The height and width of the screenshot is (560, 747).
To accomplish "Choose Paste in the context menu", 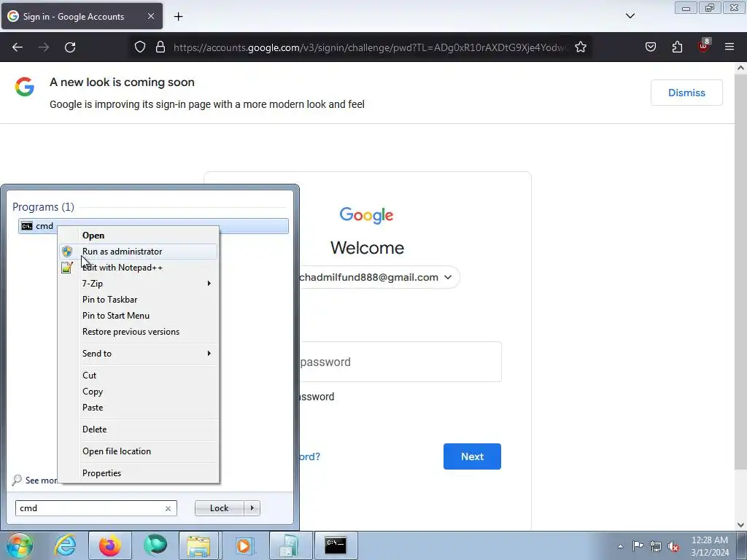I will (x=138, y=408).
